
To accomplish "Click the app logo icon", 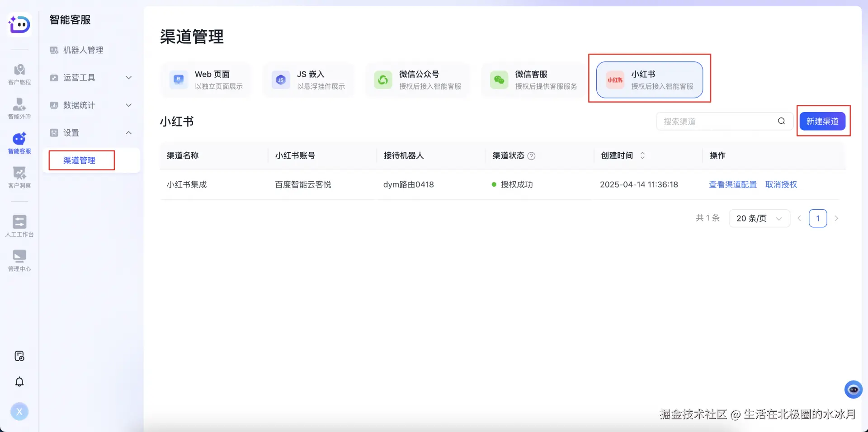I will [19, 24].
